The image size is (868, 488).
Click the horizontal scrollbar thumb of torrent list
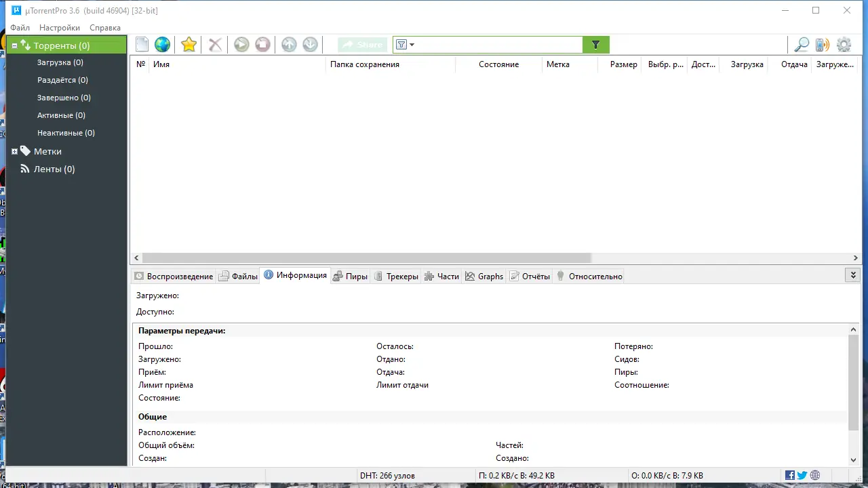point(367,258)
